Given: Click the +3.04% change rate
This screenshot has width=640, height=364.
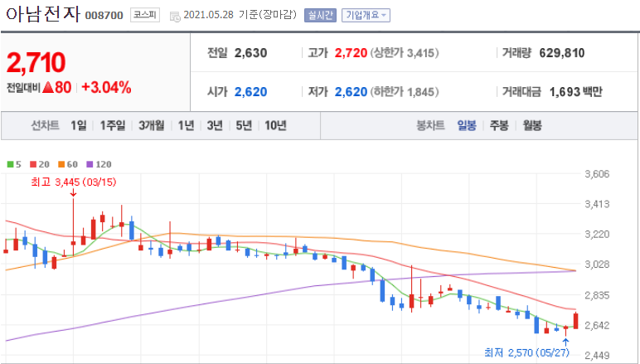Looking at the screenshot, I should [107, 87].
